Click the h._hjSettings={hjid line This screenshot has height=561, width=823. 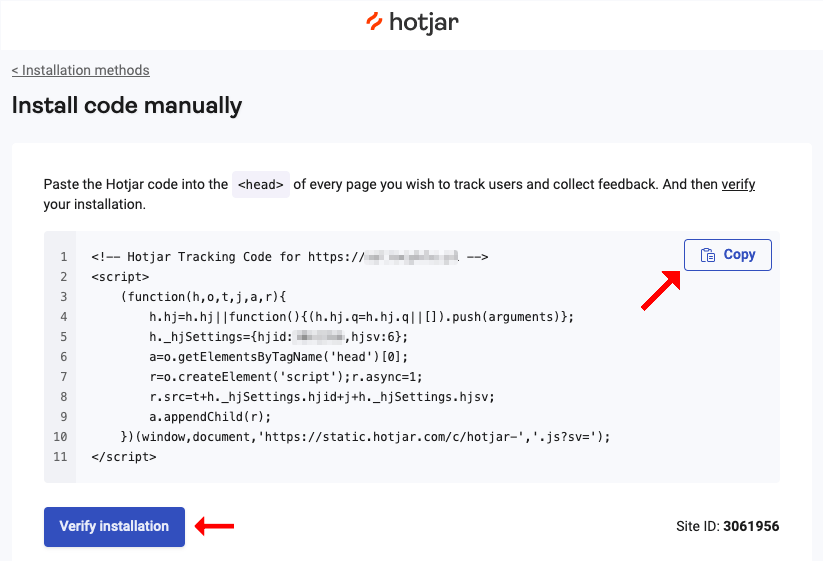point(278,336)
